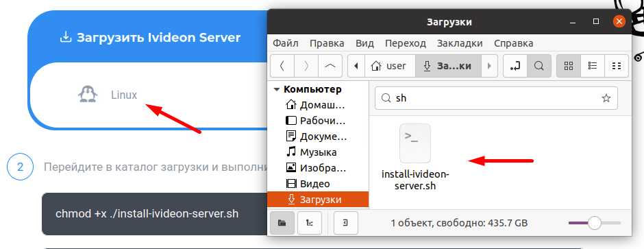644x249 pixels.
Task: Go up to the parent folder
Action: pyautogui.click(x=330, y=66)
